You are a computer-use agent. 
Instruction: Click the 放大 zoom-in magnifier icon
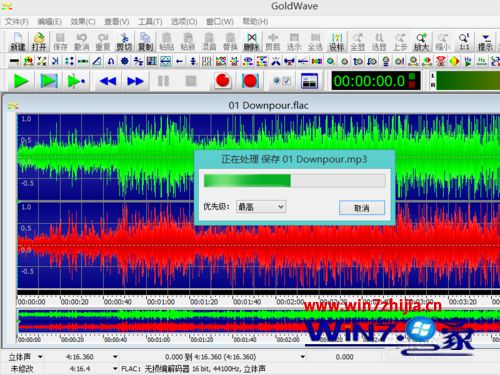pos(422,42)
